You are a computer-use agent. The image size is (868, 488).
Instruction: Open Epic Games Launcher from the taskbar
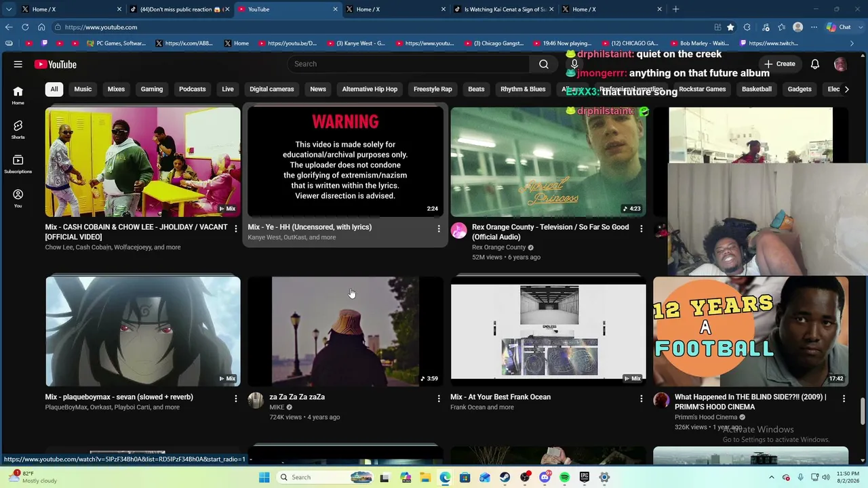[x=585, y=477]
